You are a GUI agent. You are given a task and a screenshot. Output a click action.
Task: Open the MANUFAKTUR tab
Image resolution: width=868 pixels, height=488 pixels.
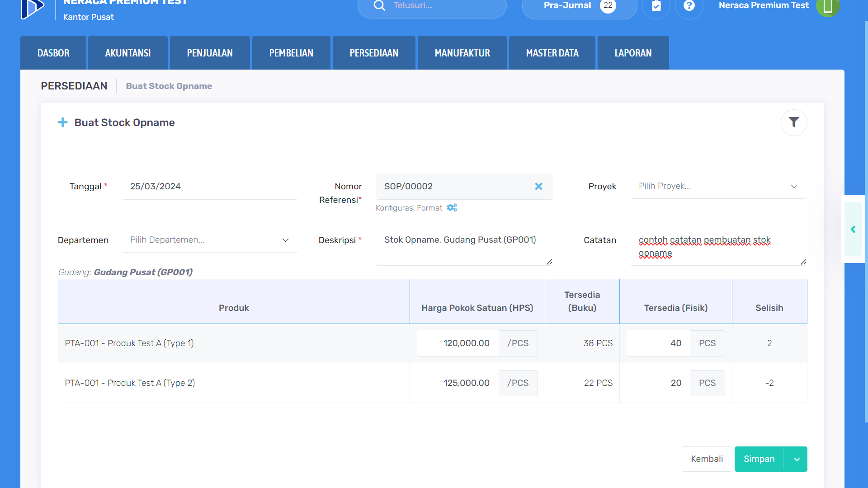click(462, 53)
